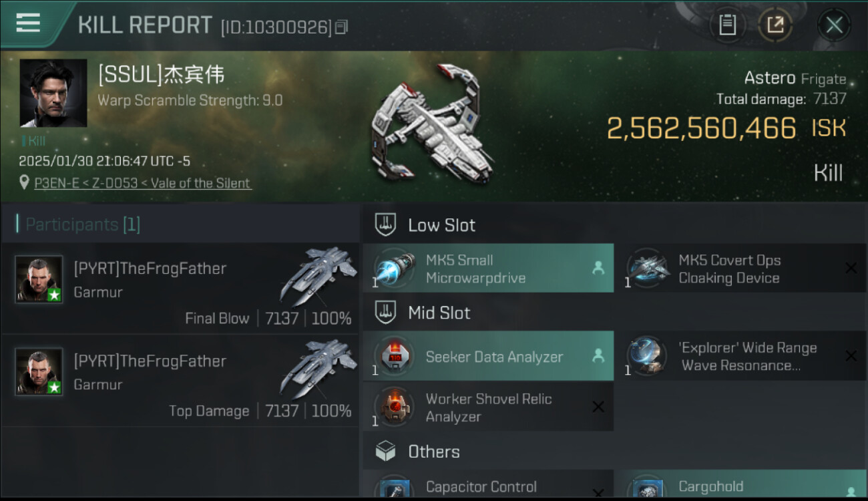View the victim's character portrait
The image size is (868, 501).
coord(53,93)
